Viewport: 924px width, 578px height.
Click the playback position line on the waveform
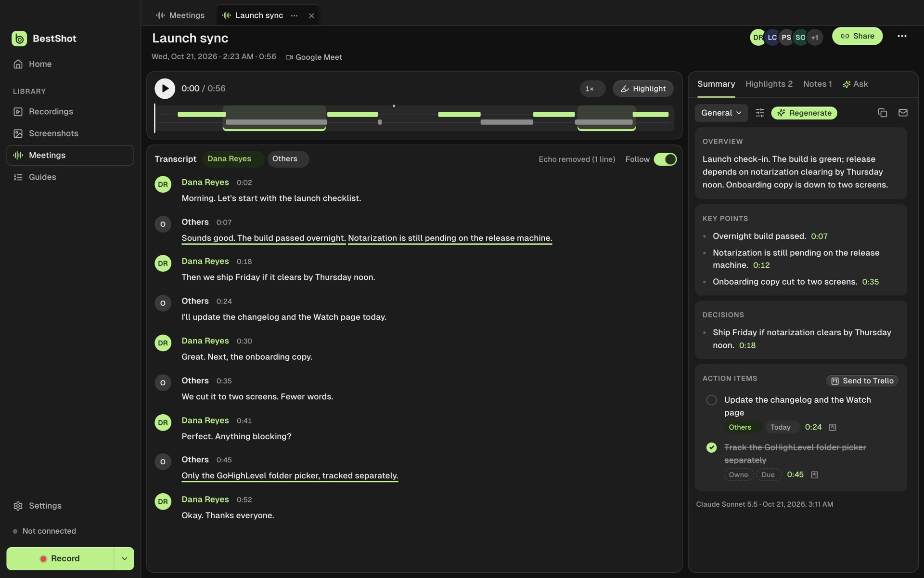point(154,118)
